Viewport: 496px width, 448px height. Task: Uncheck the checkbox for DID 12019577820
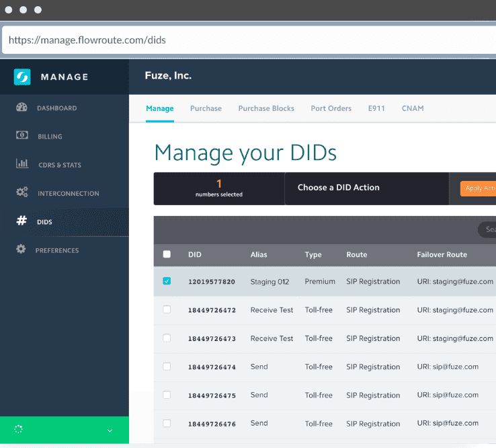coord(167,281)
